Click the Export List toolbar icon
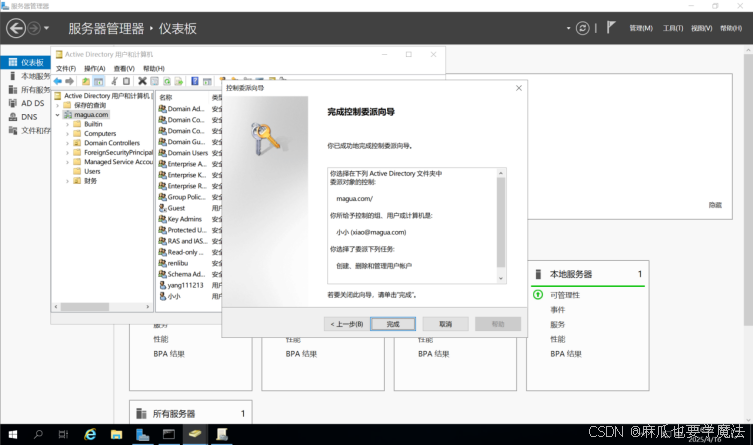 tap(179, 81)
